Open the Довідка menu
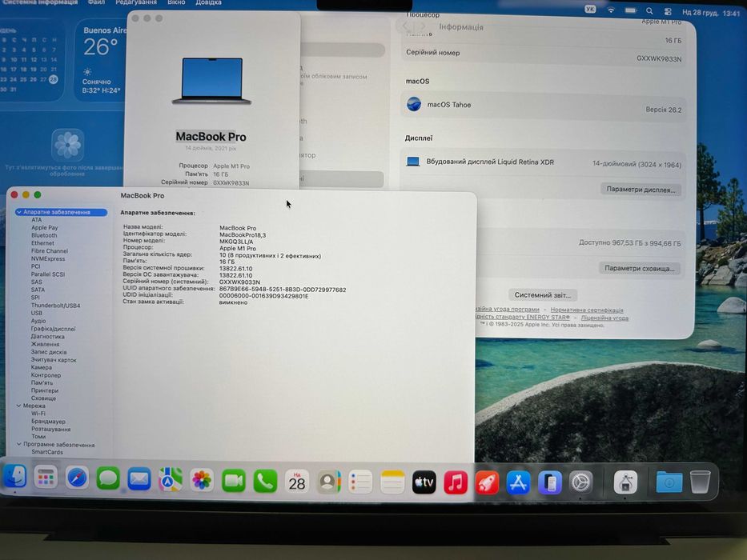Image resolution: width=747 pixels, height=560 pixels. click(208, 2)
